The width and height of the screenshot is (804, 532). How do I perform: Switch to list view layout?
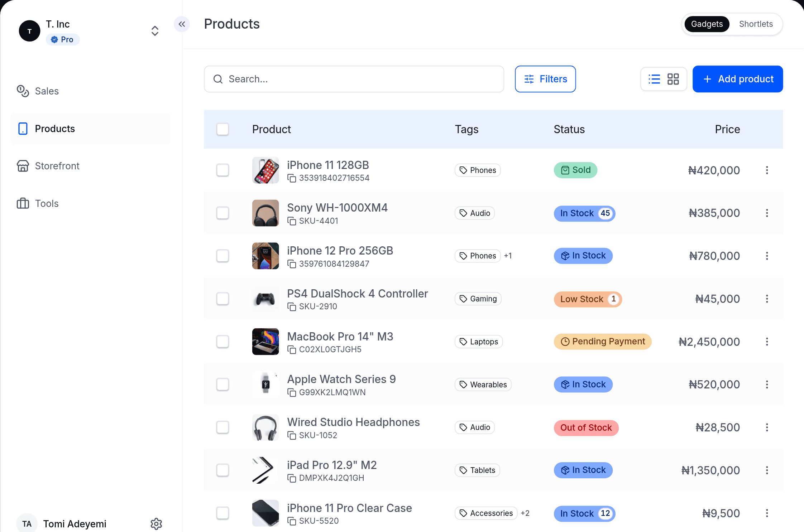click(x=654, y=79)
